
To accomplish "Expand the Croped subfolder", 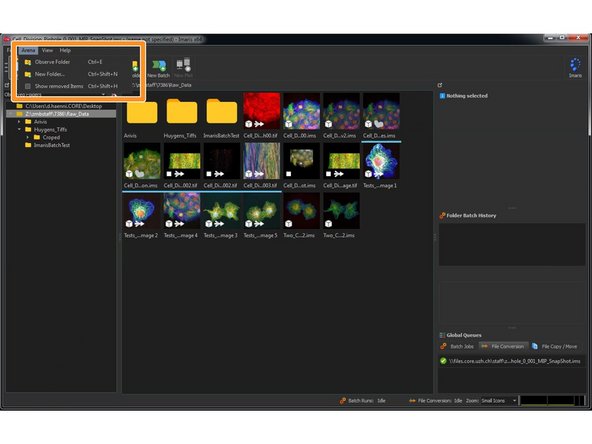I will click(x=28, y=137).
